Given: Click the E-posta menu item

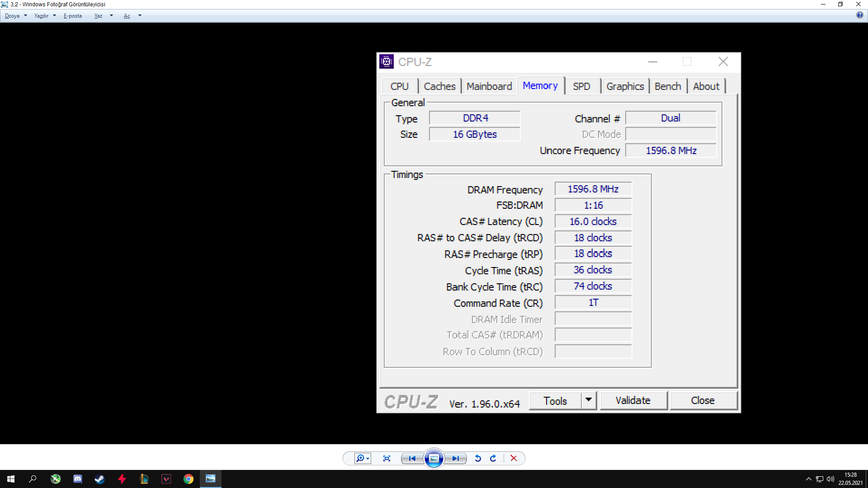Looking at the screenshot, I should tap(73, 16).
